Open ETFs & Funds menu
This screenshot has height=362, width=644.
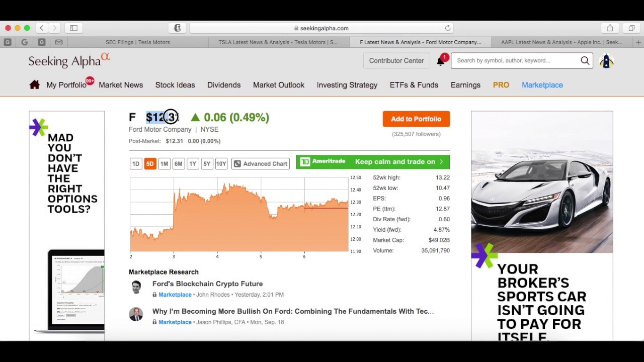[414, 85]
